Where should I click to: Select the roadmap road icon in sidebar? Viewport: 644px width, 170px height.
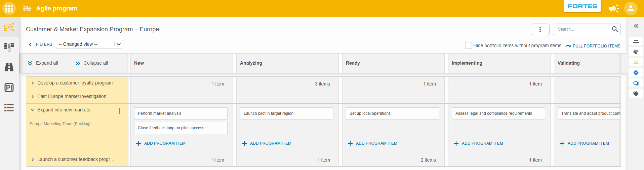click(x=9, y=67)
